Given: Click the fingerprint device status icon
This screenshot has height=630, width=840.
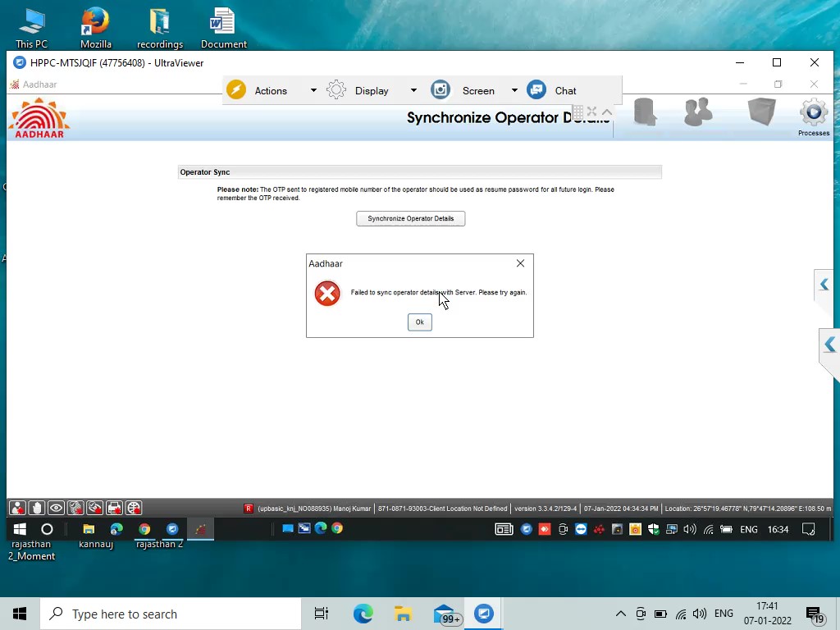Looking at the screenshot, I should [75, 507].
